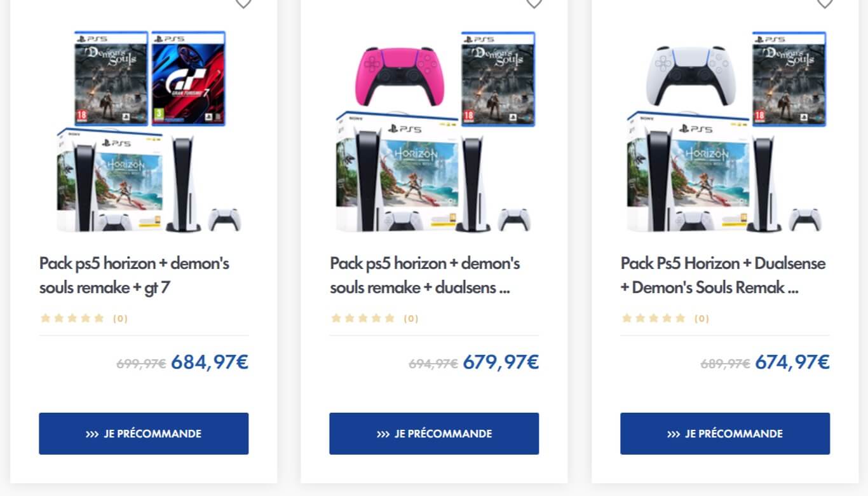Open 'Pack ps5 horizon + demon's souls remake + gt 7' title
Screen dimensions: 868x496
134,275
